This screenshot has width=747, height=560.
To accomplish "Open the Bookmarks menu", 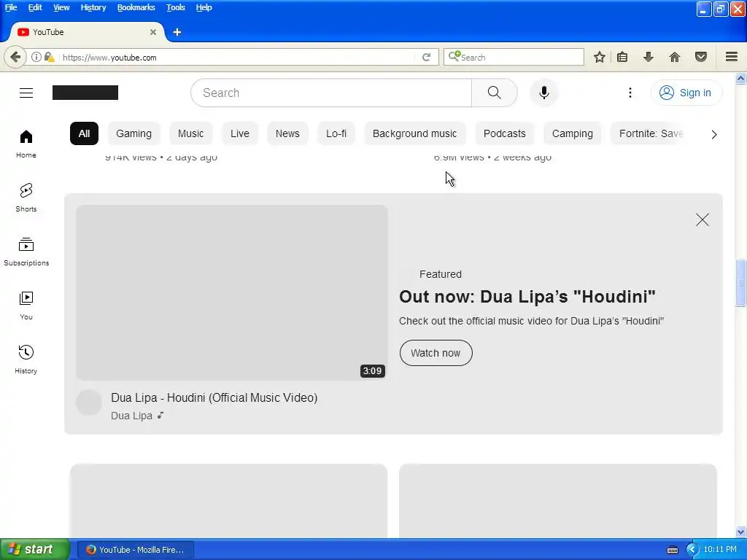I will tap(136, 7).
